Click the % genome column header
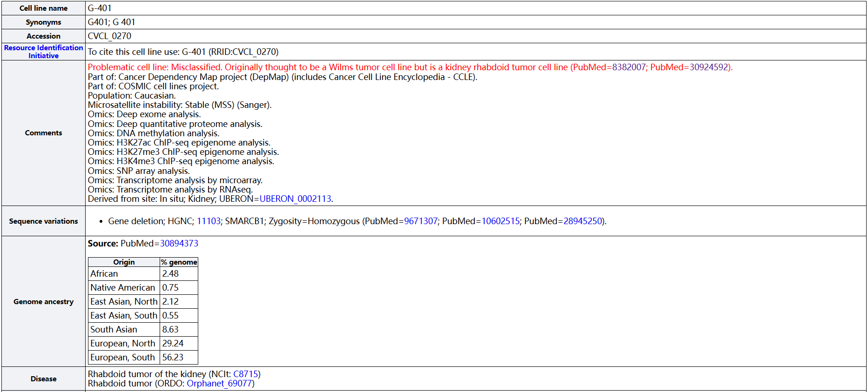The image size is (868, 392). coord(179,262)
